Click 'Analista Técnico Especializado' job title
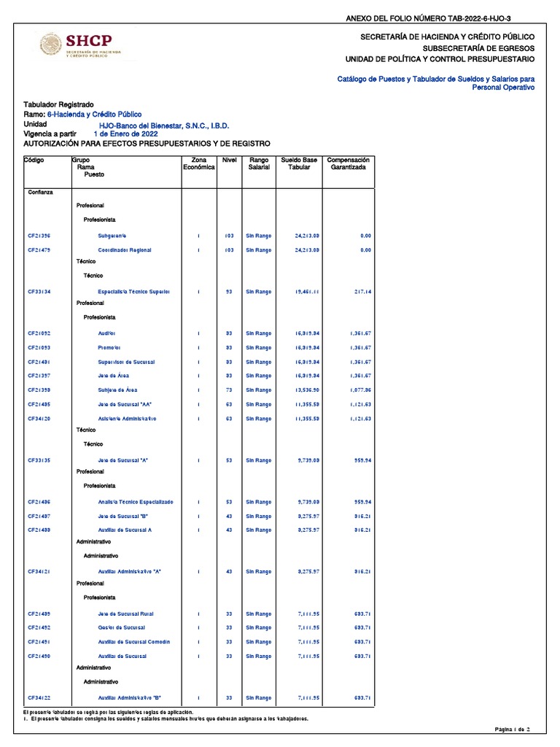560x747 pixels. (136, 502)
